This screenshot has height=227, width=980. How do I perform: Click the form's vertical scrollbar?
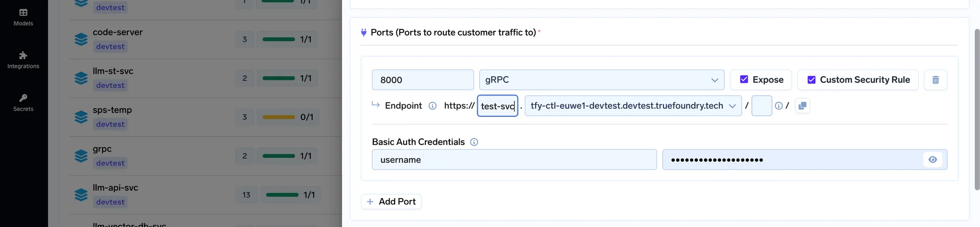977,110
